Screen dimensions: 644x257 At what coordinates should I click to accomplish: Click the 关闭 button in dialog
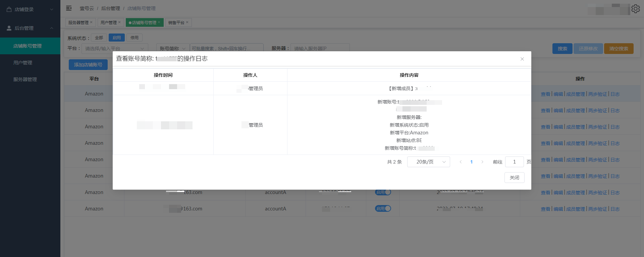[515, 178]
